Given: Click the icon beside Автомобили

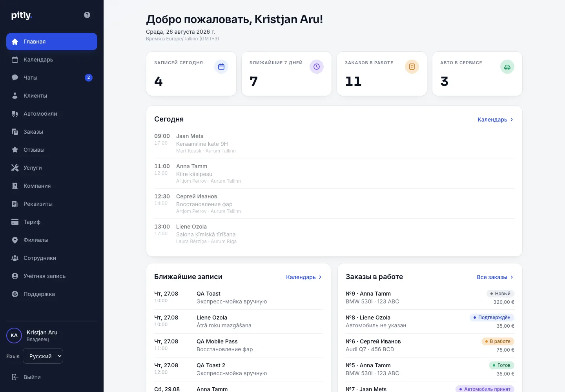Looking at the screenshot, I should [15, 114].
